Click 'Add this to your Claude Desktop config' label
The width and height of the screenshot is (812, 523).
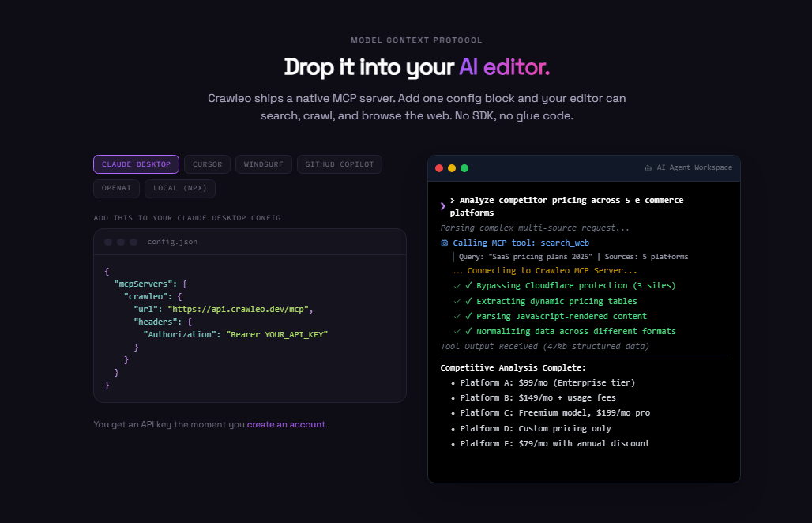click(187, 218)
